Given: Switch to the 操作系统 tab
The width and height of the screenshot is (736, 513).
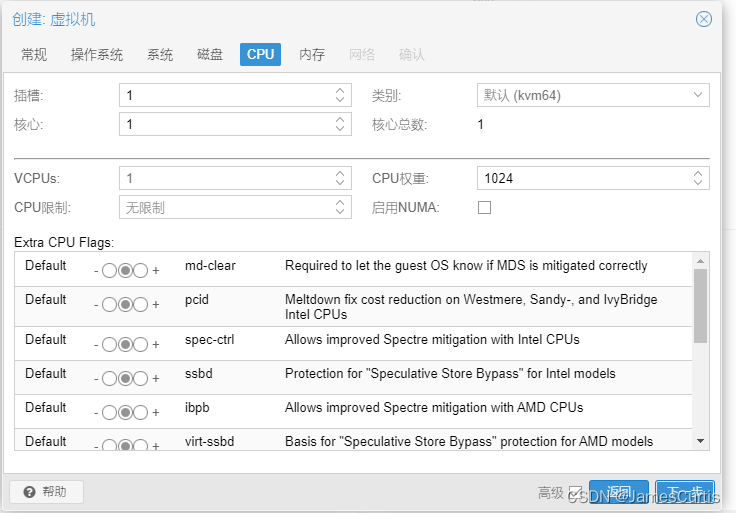Looking at the screenshot, I should click(97, 54).
